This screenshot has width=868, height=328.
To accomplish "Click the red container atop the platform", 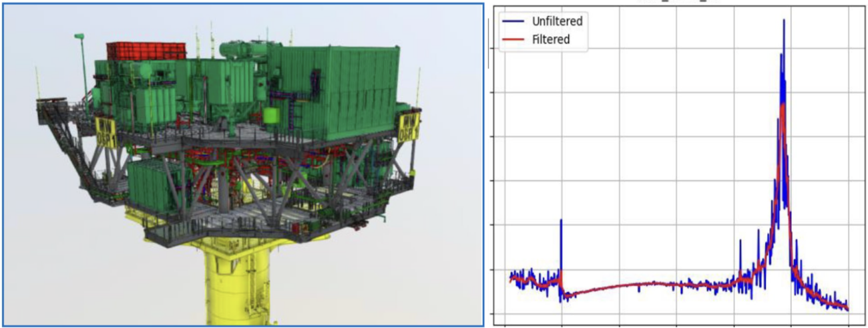I will coord(146,51).
